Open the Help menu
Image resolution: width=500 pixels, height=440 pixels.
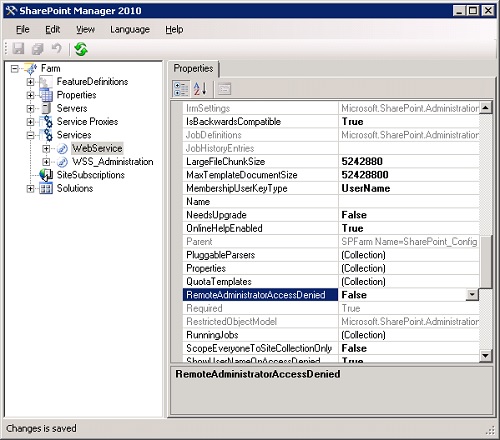click(x=174, y=29)
